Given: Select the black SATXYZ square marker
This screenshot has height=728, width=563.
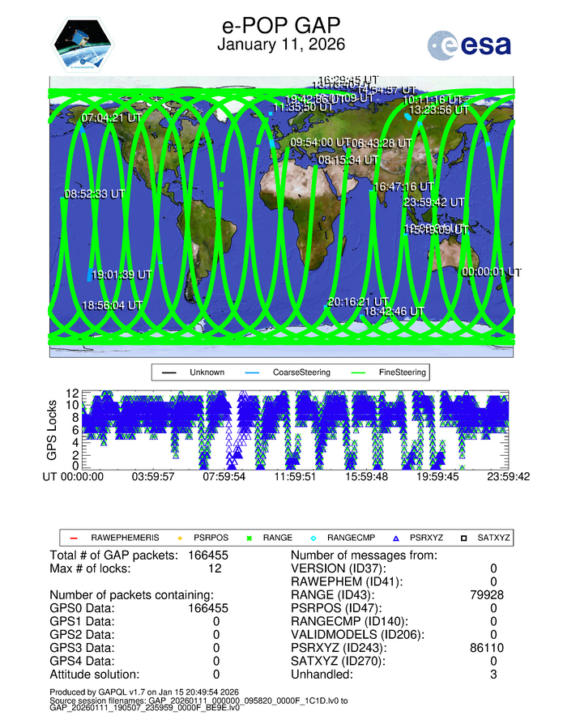Looking at the screenshot, I should pos(464,538).
